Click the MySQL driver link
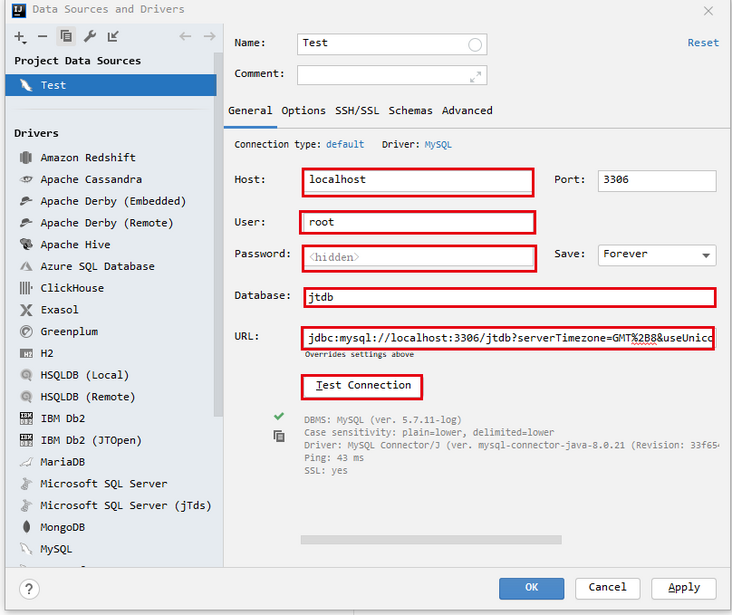The height and width of the screenshot is (615, 732). click(x=438, y=145)
